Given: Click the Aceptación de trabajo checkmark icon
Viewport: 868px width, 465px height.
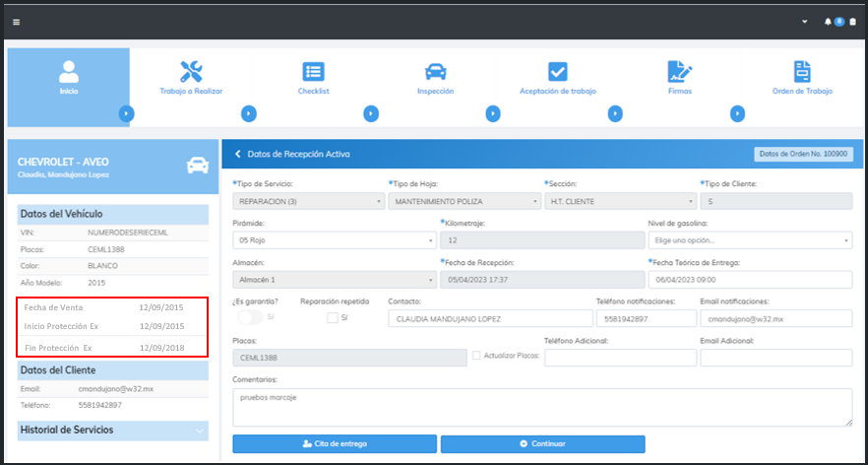Looking at the screenshot, I should click(x=557, y=72).
